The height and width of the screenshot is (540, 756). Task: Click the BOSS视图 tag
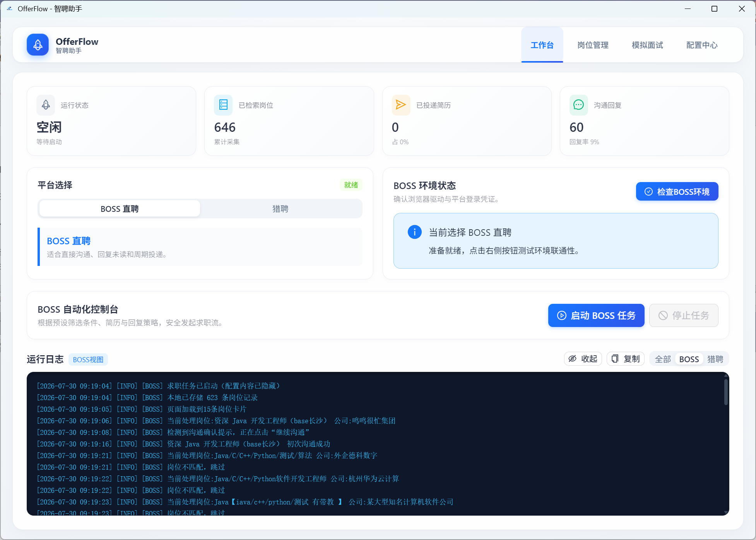point(88,359)
